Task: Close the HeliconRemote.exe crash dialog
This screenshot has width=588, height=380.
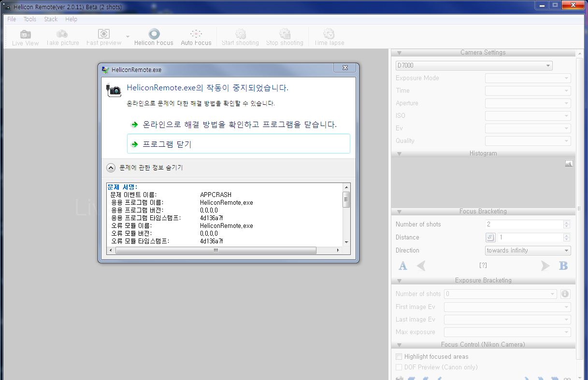Action: tap(345, 68)
